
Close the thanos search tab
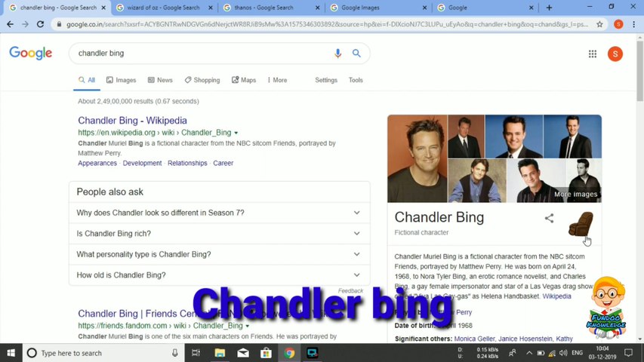(318, 8)
